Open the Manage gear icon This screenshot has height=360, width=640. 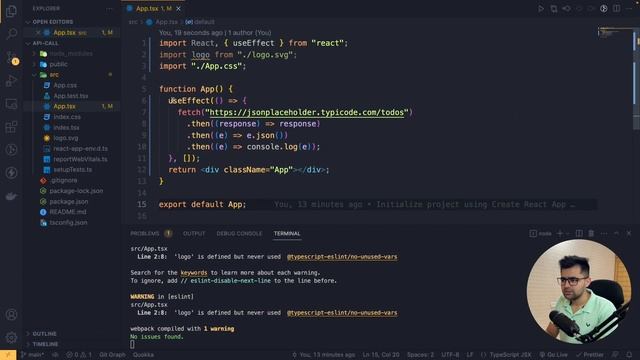[11, 338]
